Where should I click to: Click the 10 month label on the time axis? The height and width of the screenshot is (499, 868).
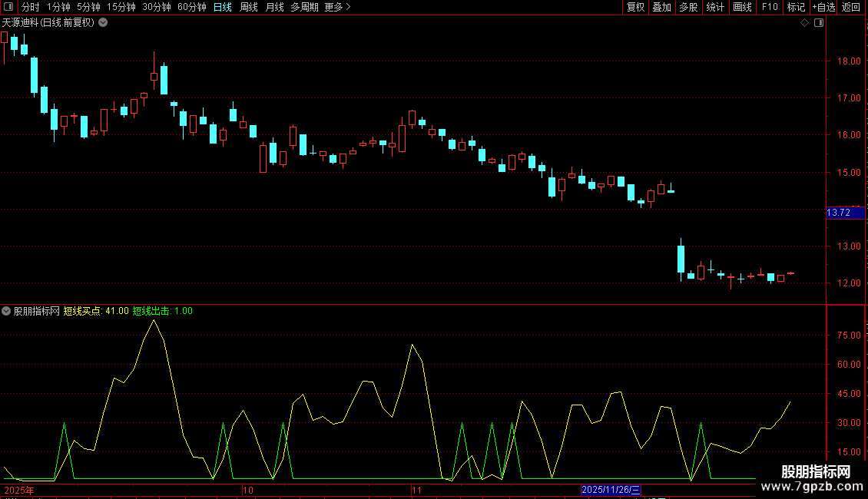point(248,490)
